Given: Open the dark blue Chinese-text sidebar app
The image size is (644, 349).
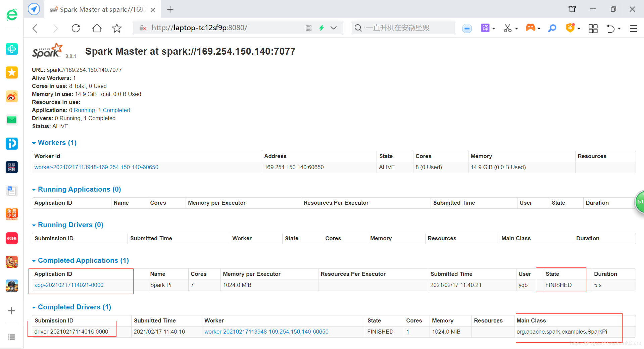Looking at the screenshot, I should click(x=12, y=167).
